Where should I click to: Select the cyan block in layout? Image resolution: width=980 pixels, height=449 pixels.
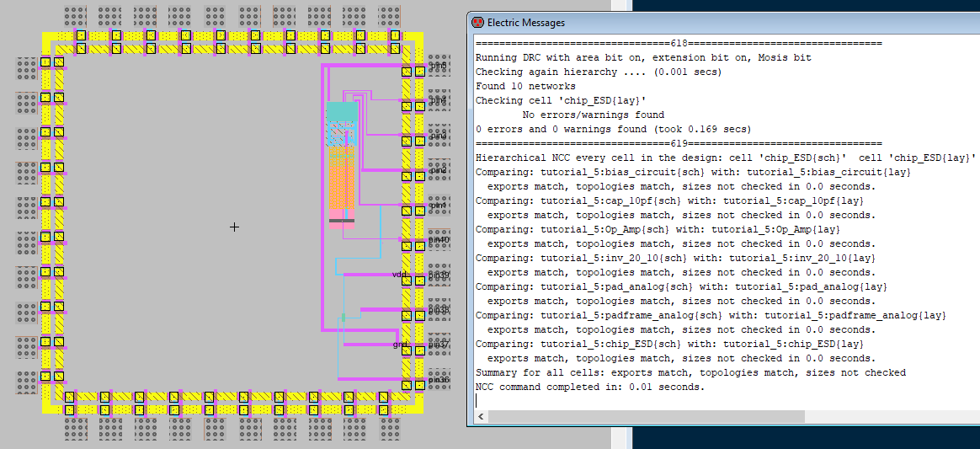point(342,110)
